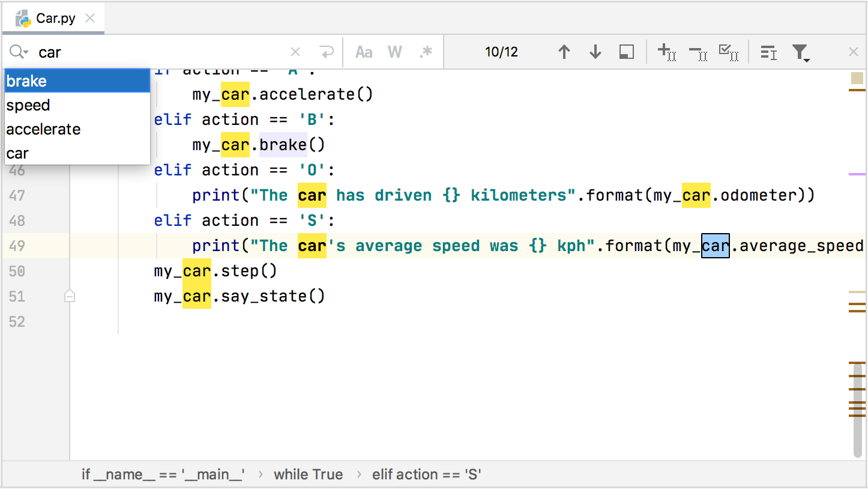Go to next search occurrence (down arrow)
This screenshot has height=489, width=868.
click(x=595, y=52)
